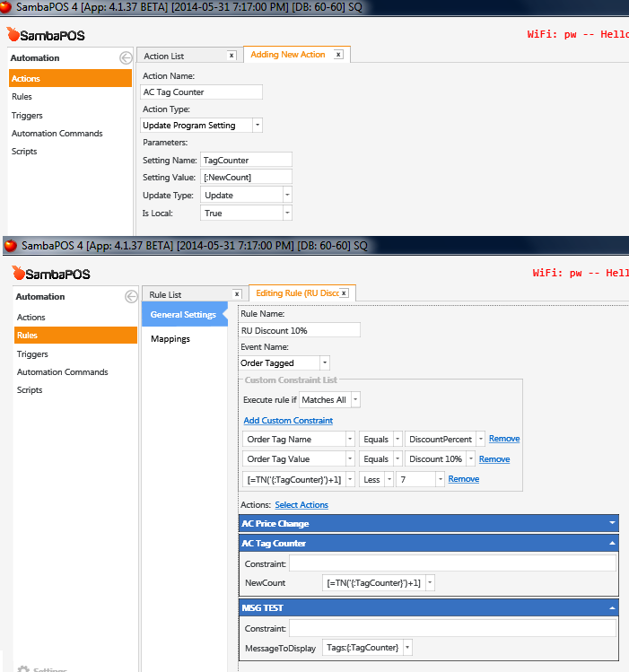Switch to Editing Rule tab
Viewport: 629px width, 672px height.
tap(297, 293)
